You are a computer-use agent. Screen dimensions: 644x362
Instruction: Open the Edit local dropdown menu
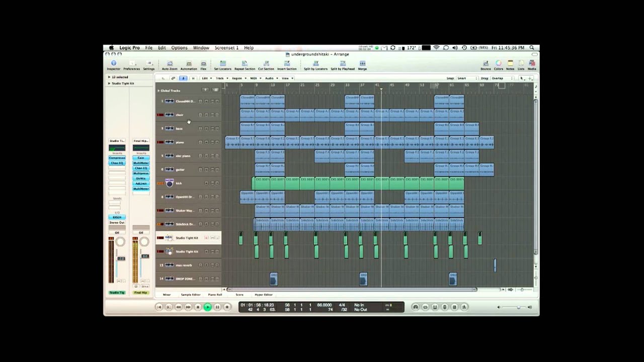[206, 78]
